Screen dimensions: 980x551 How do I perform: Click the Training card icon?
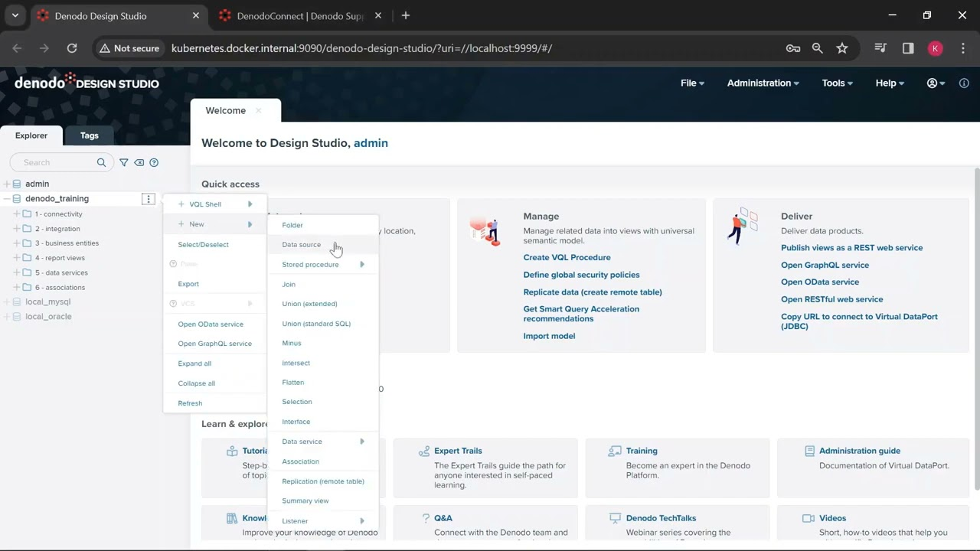(x=615, y=452)
